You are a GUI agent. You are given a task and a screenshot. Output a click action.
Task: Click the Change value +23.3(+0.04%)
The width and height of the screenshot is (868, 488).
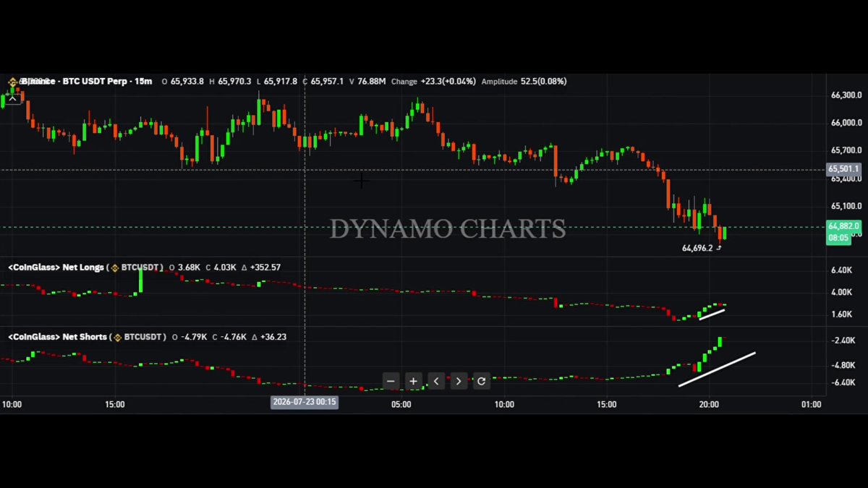448,82
